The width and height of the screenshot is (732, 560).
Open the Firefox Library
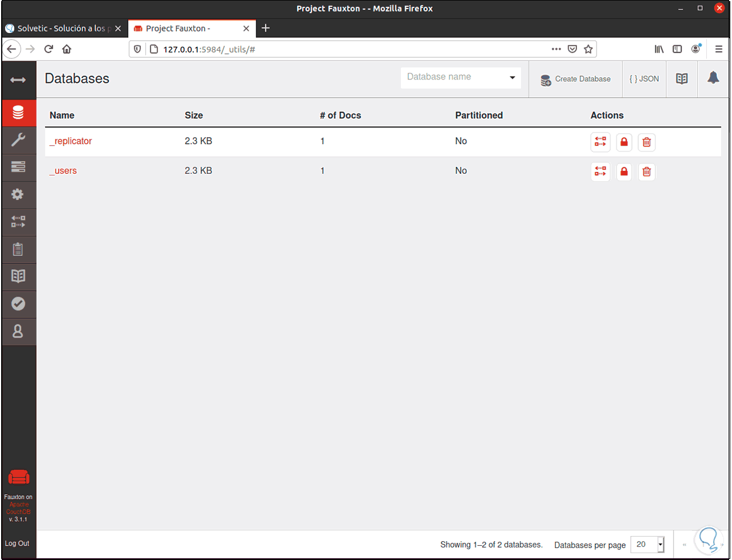659,49
